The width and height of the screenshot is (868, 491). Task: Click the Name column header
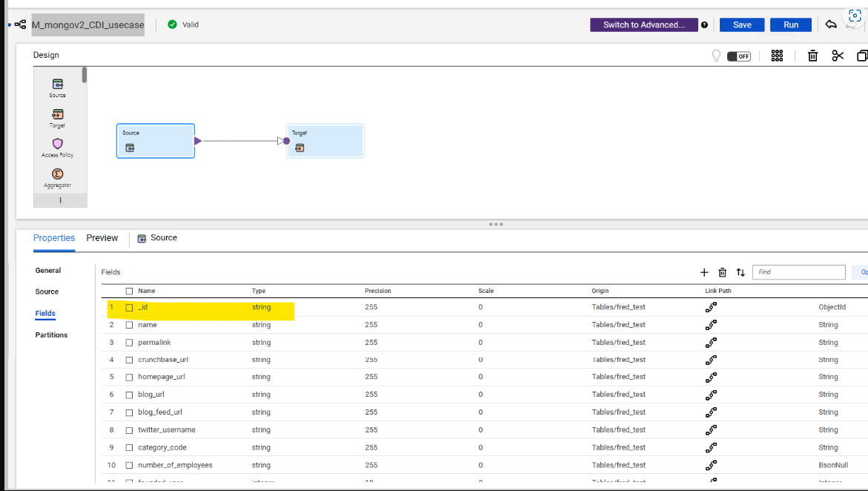(x=147, y=291)
